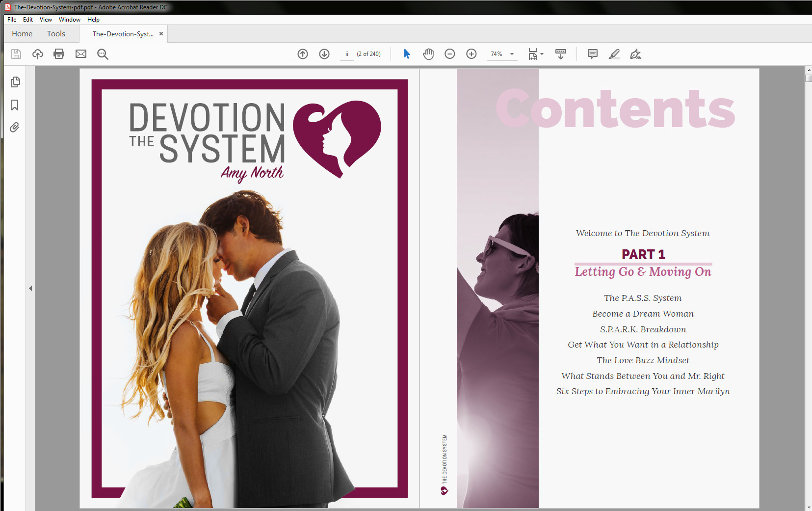Print the document
812x511 pixels.
click(59, 54)
